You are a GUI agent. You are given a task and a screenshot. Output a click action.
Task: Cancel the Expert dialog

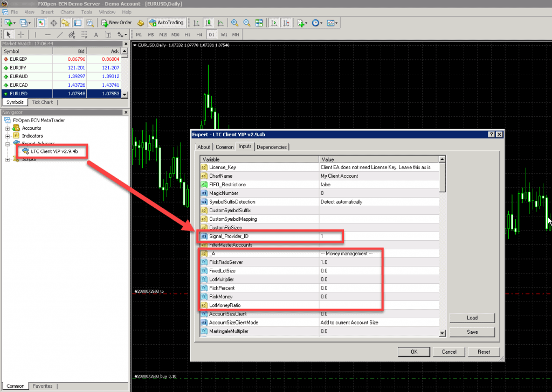(x=449, y=352)
